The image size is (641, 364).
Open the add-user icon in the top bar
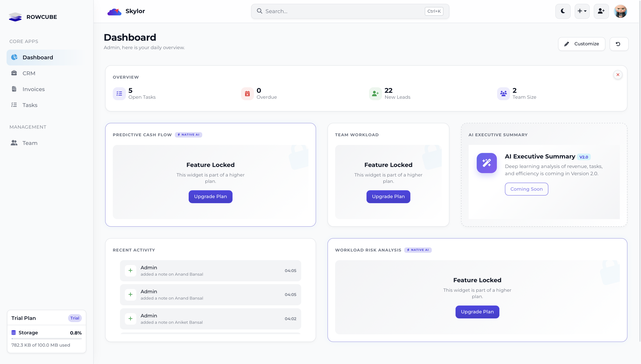(601, 11)
